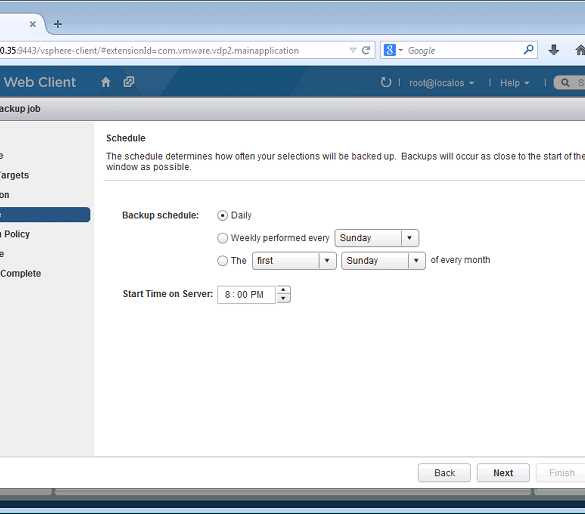Open vSphere new window icon
585x514 pixels.
coord(129,82)
